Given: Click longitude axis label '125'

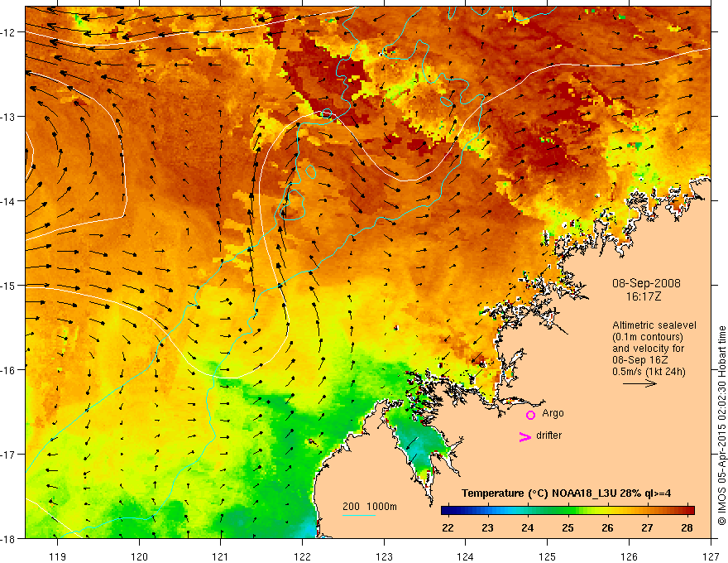Looking at the screenshot, I should click(x=548, y=556).
